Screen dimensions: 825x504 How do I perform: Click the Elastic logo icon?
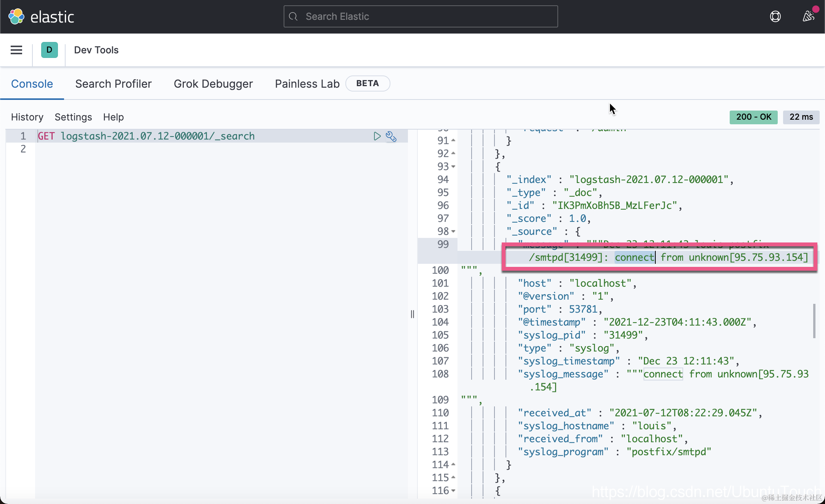pyautogui.click(x=16, y=16)
